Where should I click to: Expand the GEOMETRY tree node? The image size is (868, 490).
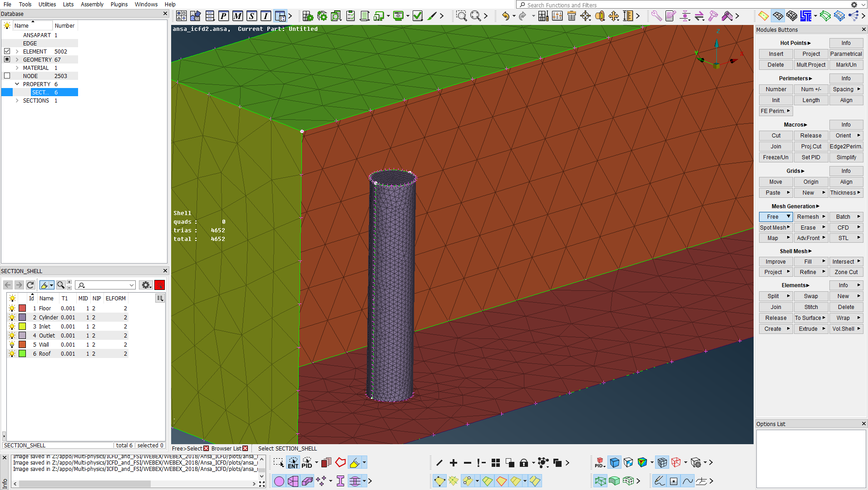(x=17, y=60)
